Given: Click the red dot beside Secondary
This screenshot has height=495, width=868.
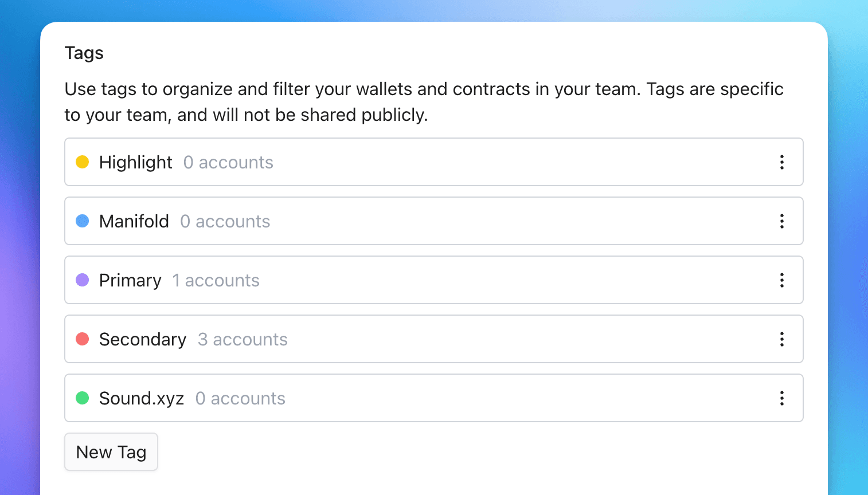Looking at the screenshot, I should pos(83,339).
